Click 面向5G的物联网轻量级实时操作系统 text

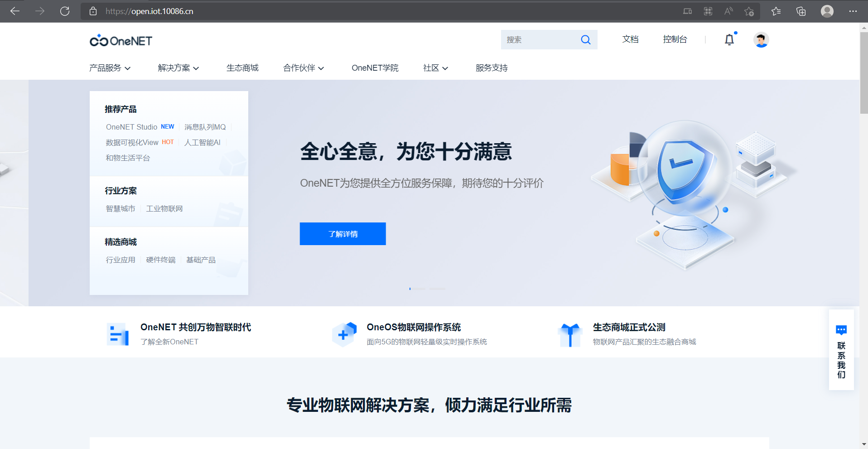pos(427,342)
